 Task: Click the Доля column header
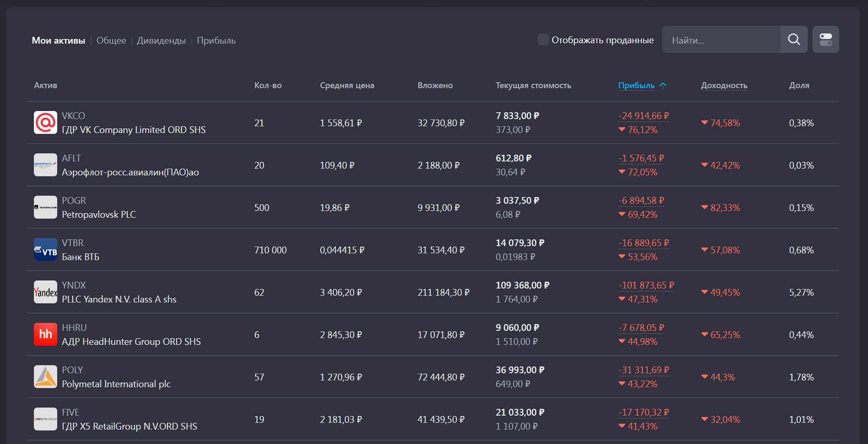coord(799,85)
